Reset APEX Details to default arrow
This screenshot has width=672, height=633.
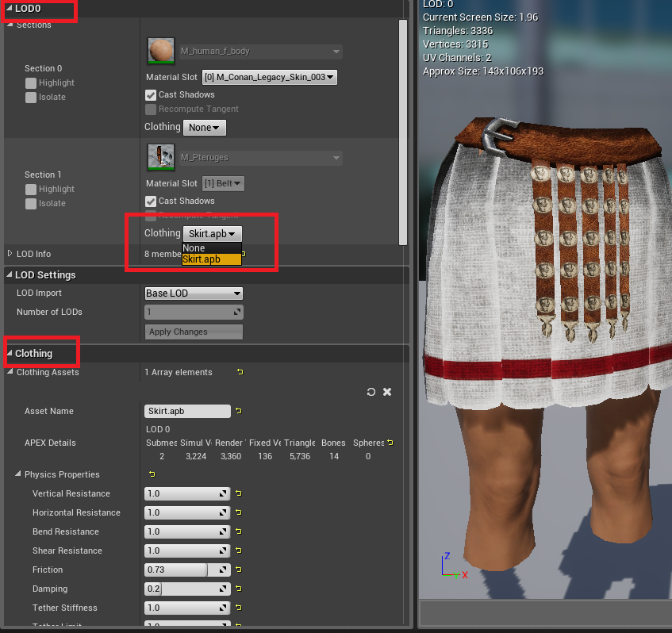[390, 443]
